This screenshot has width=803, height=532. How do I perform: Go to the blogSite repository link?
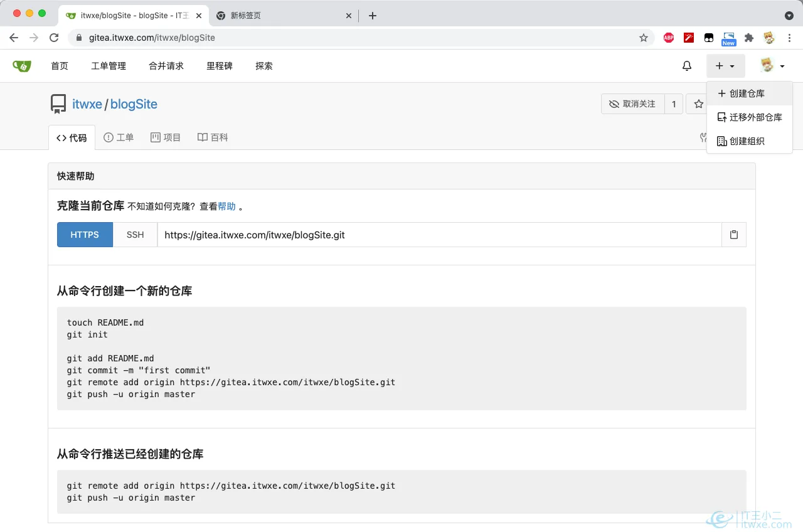pyautogui.click(x=133, y=104)
